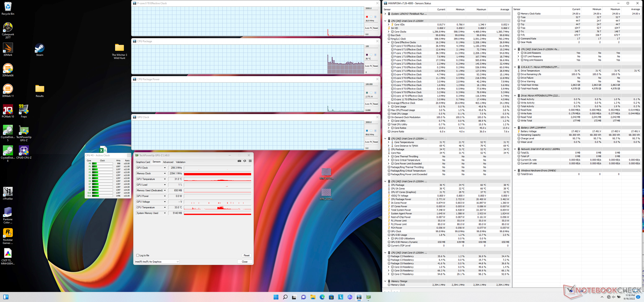The width and height of the screenshot is (644, 302).
Task: Switch to the Advanced tab in GPU-Z
Action: click(168, 162)
